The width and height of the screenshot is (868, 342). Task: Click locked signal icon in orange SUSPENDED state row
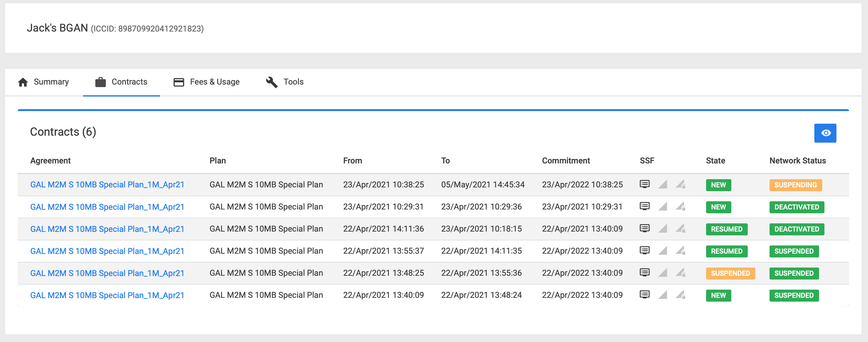point(680,273)
